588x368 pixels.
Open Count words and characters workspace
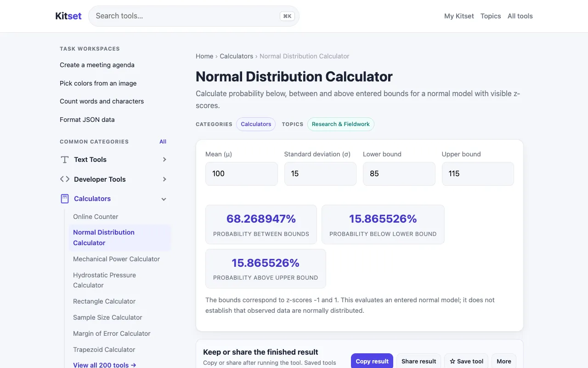[102, 101]
